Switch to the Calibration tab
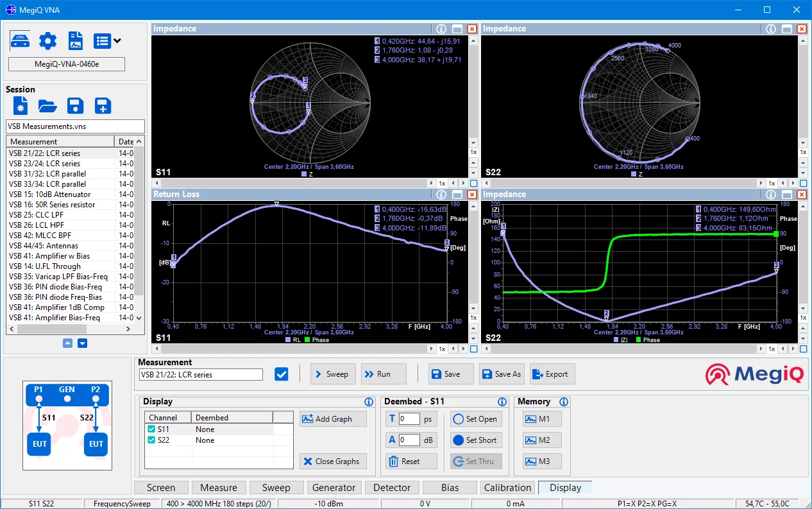Viewport: 812px width, 509px height. 507,488
